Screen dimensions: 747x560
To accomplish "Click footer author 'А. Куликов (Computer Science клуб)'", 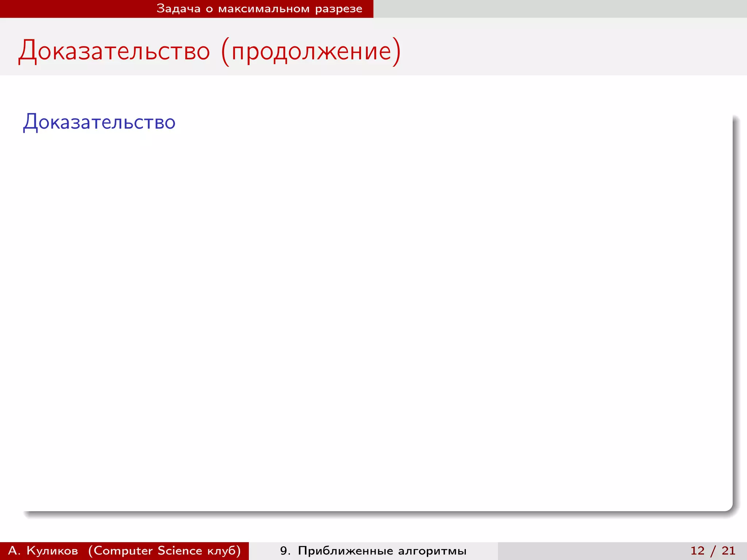I will (124, 551).
